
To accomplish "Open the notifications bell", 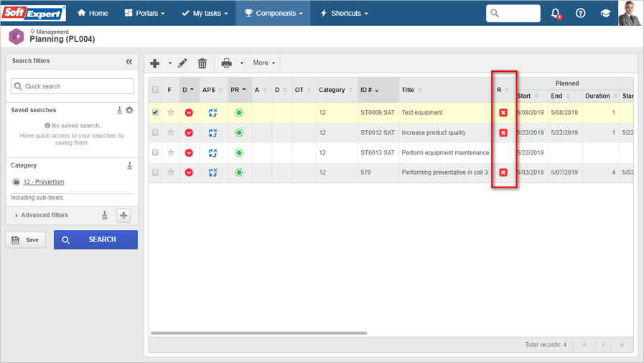I will tap(556, 13).
